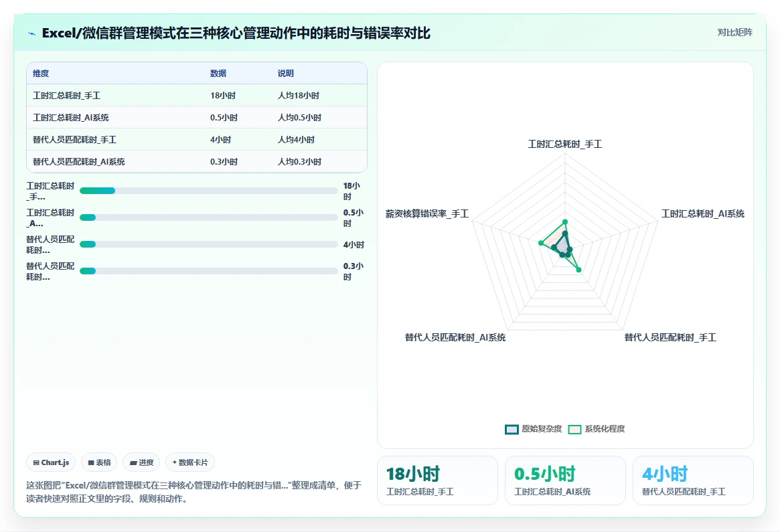
Task: Click the chart title heading text
Action: [x=236, y=33]
